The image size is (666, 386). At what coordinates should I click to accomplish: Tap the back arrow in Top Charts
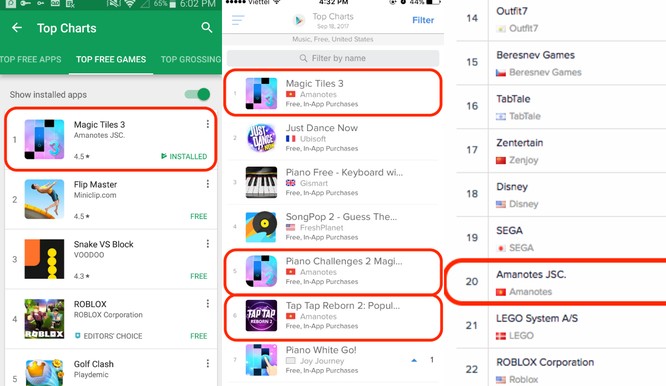[17, 28]
